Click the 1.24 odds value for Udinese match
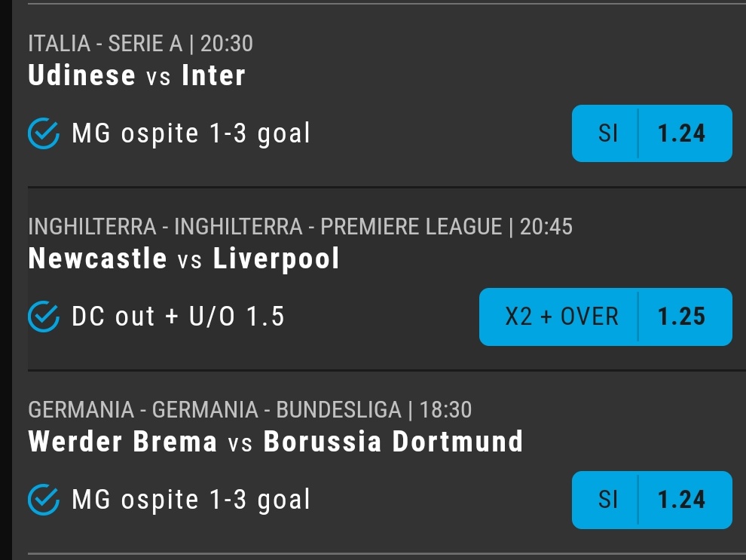Screen dimensions: 746x560 tap(681, 133)
